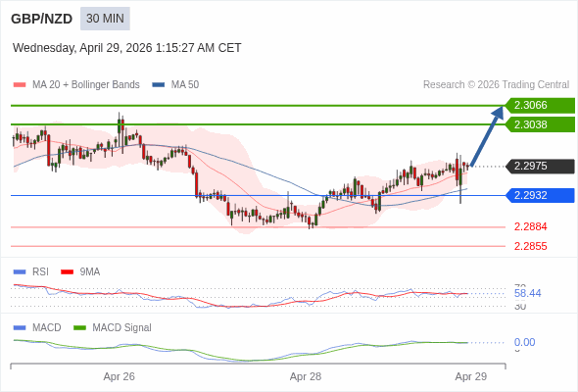578x392 pixels.
Task: Click the 'MA 50' legend label
Action: click(185, 85)
